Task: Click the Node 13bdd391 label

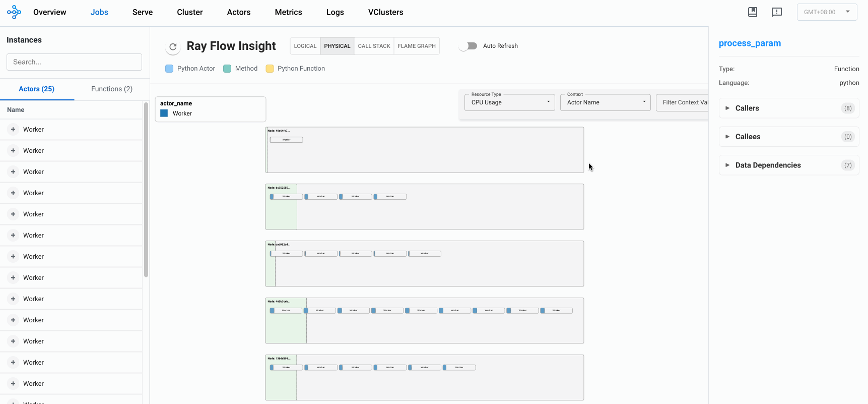Action: pyautogui.click(x=279, y=359)
